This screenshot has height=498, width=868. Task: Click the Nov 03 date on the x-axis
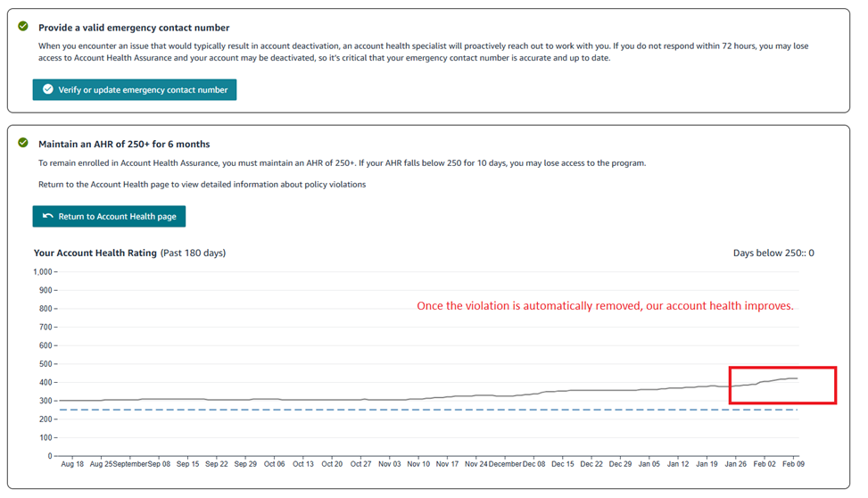pyautogui.click(x=389, y=464)
